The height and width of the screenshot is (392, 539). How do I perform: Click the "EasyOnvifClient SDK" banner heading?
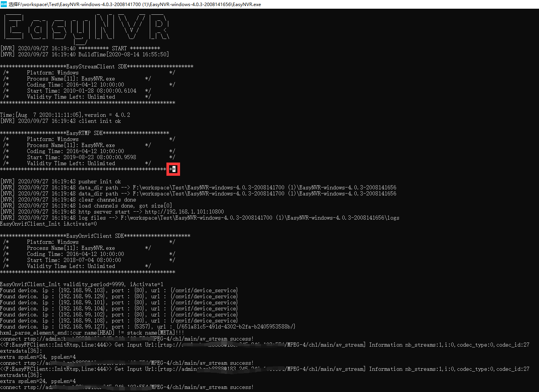[x=95, y=236]
